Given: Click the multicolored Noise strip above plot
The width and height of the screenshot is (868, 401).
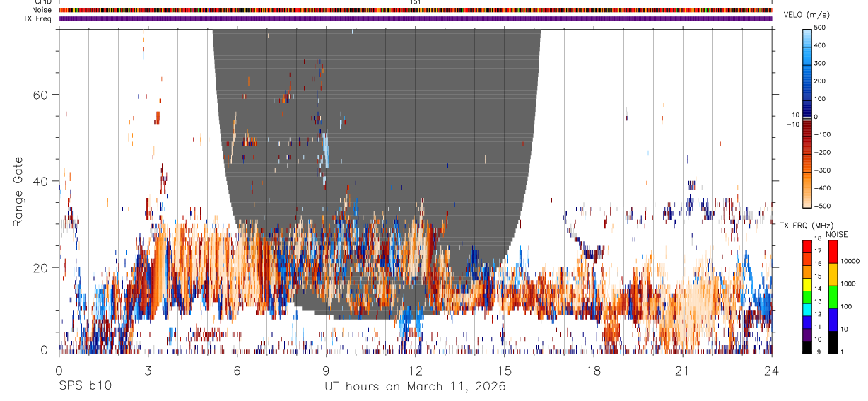Looking at the screenshot, I should (416, 10).
